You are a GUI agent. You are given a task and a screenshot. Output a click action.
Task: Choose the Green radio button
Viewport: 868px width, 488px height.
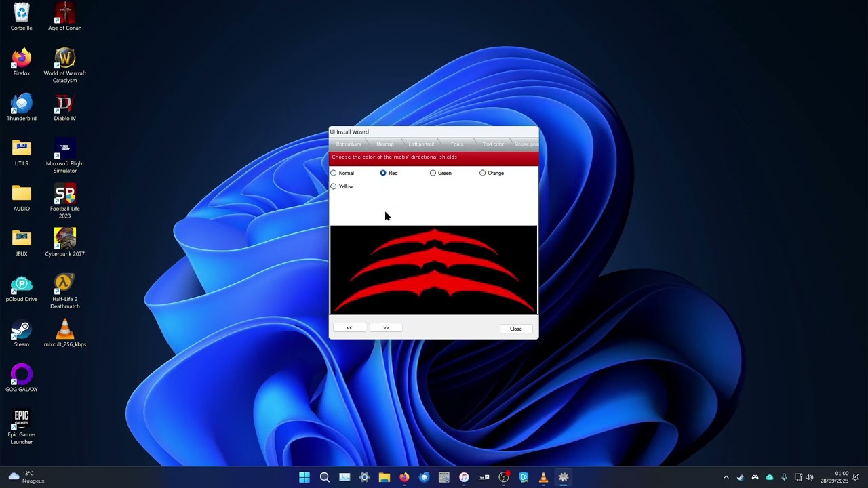441,173
